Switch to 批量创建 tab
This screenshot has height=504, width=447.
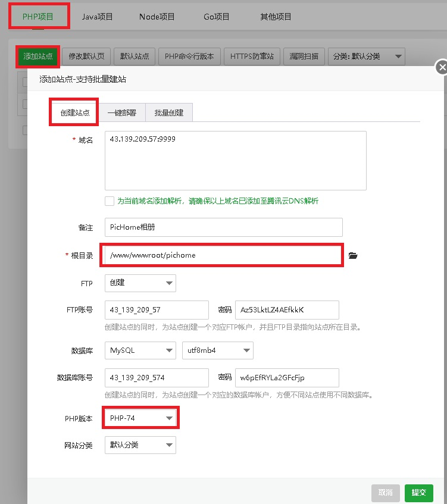click(169, 112)
